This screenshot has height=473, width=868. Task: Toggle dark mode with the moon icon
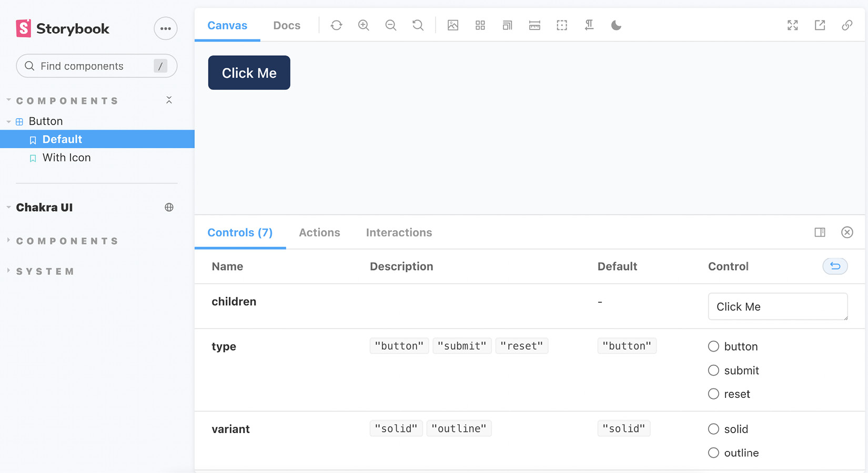[616, 25]
